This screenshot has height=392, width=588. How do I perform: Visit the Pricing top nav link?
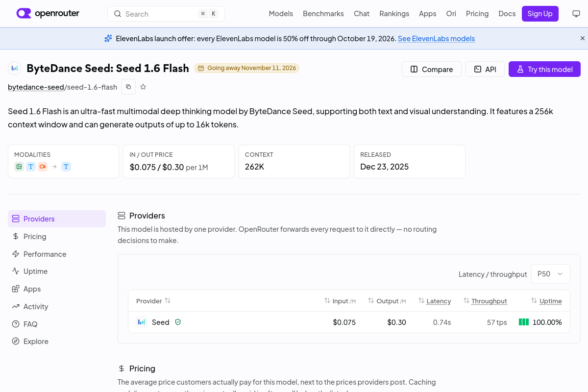click(477, 14)
